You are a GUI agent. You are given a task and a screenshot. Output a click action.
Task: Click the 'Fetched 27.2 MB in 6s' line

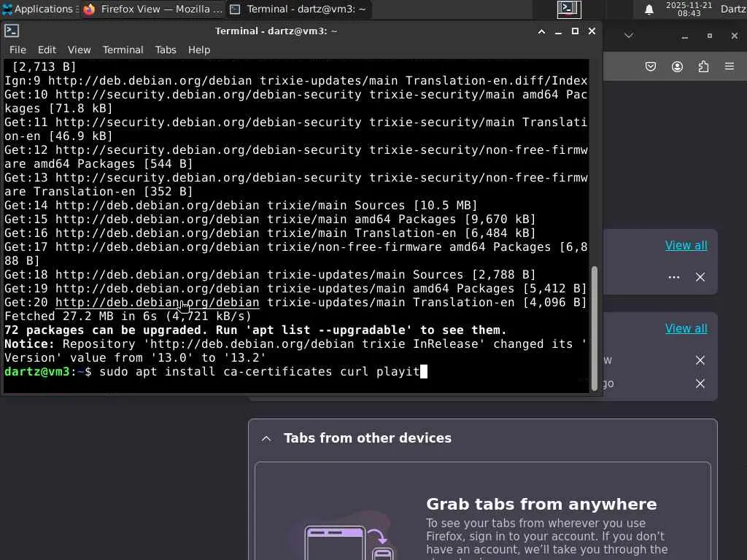pos(128,316)
